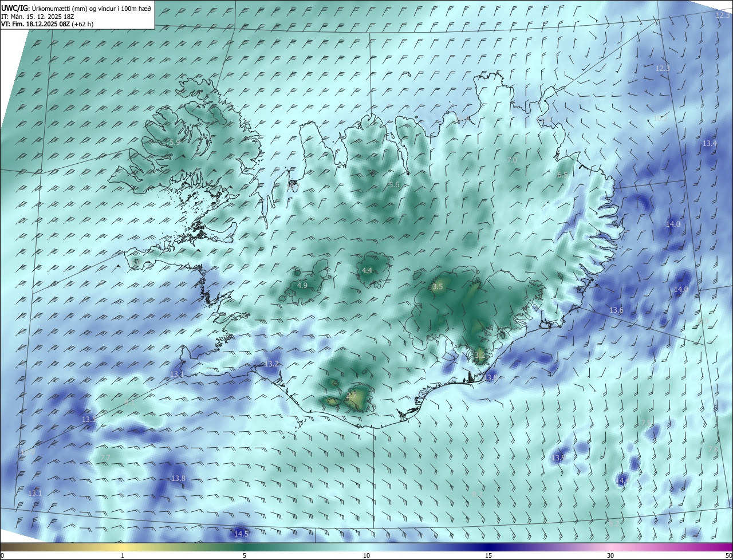Click the 5.9 value over the Westfjords
This screenshot has width=733, height=560.
175,142
